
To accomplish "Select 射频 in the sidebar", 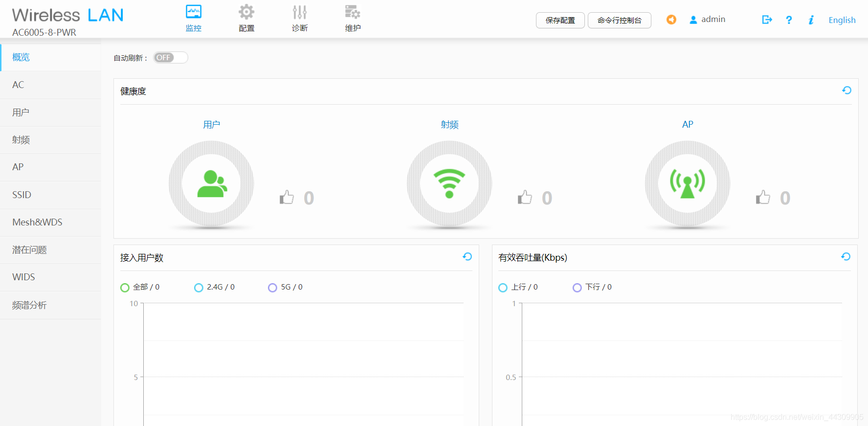I will pyautogui.click(x=50, y=140).
